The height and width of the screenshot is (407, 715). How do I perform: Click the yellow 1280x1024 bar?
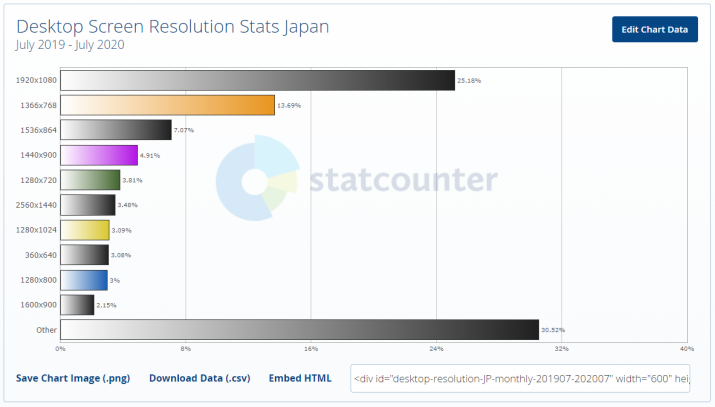(84, 230)
